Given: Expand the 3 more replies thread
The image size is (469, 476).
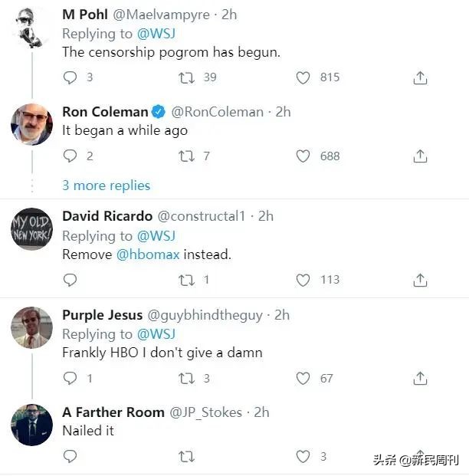Looking at the screenshot, I should 106,185.
